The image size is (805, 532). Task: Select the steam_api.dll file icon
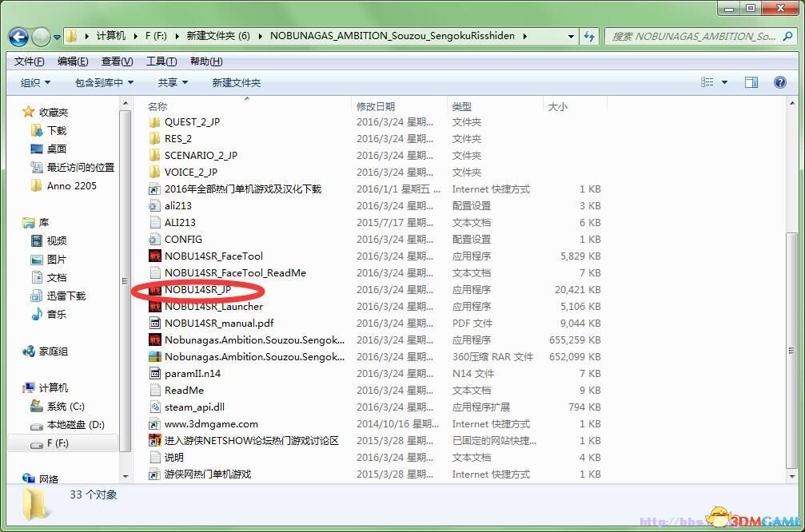[x=154, y=407]
